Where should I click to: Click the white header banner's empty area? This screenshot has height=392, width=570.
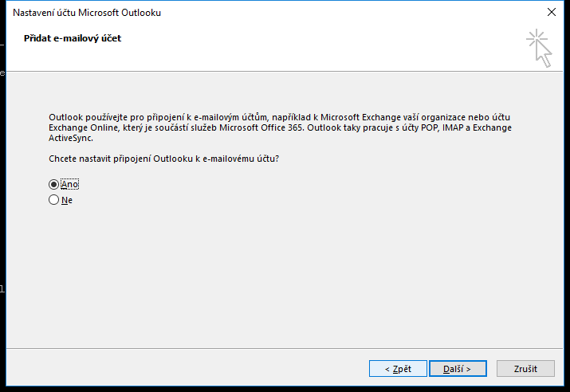(x=319, y=48)
